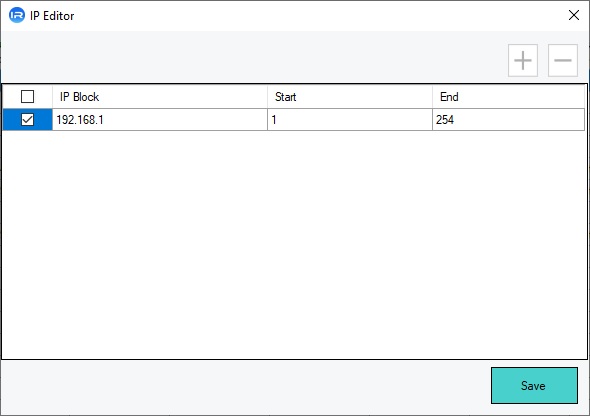This screenshot has height=416, width=590.
Task: Click the empty area below the IP row
Action: click(x=293, y=244)
